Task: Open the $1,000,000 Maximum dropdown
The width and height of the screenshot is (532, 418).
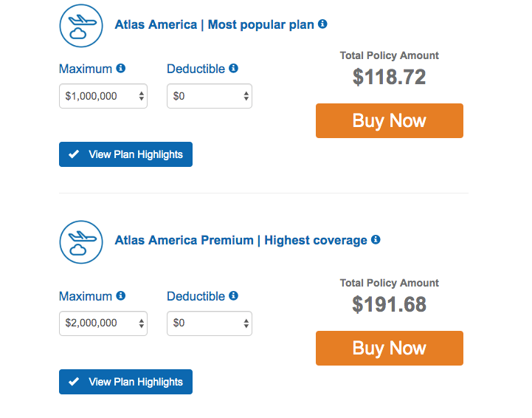Action: tap(103, 96)
